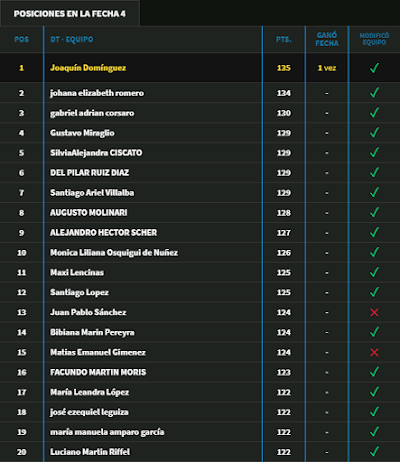Click the check icon for AUGUSTO MOLINARI

(x=374, y=212)
